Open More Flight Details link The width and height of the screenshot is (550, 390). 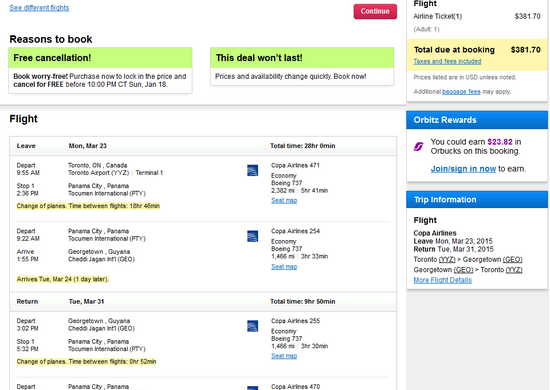[x=443, y=280]
